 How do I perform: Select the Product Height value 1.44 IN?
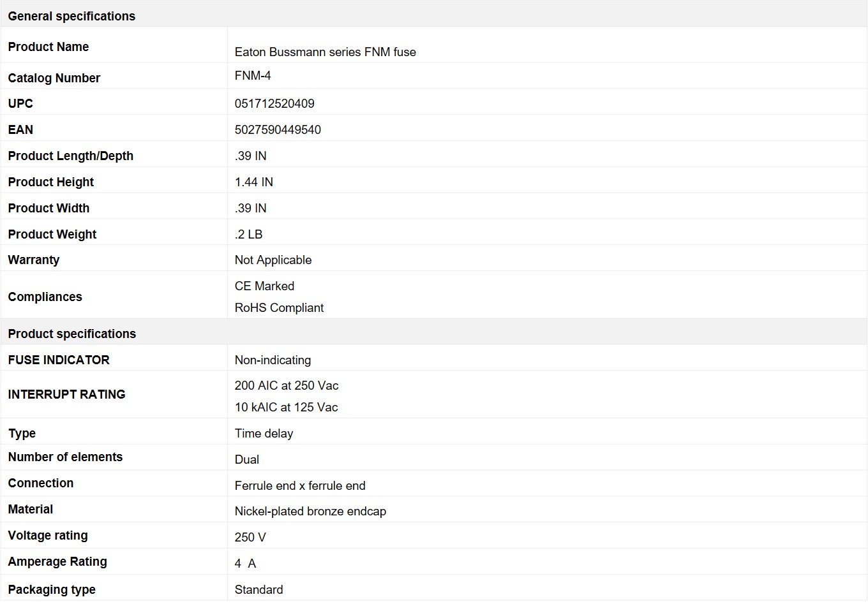pos(253,182)
